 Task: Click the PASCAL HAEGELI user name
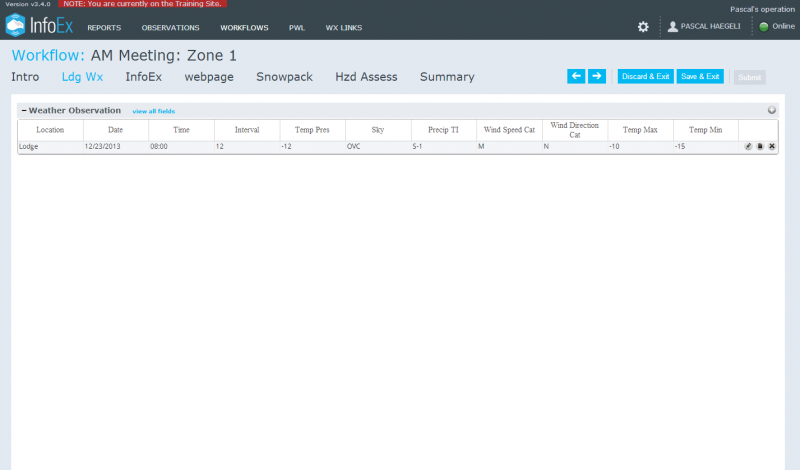tap(710, 27)
